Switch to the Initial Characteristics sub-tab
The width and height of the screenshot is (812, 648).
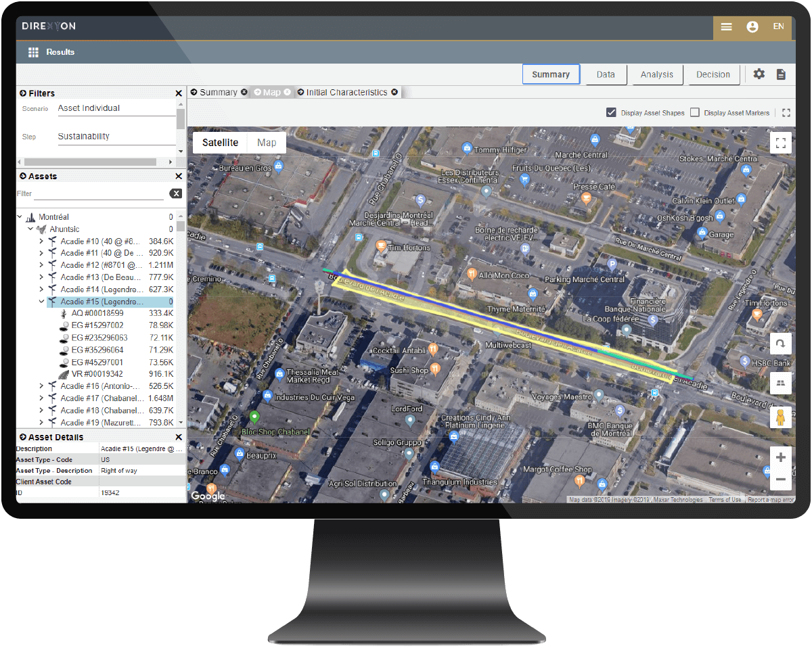[x=346, y=92]
